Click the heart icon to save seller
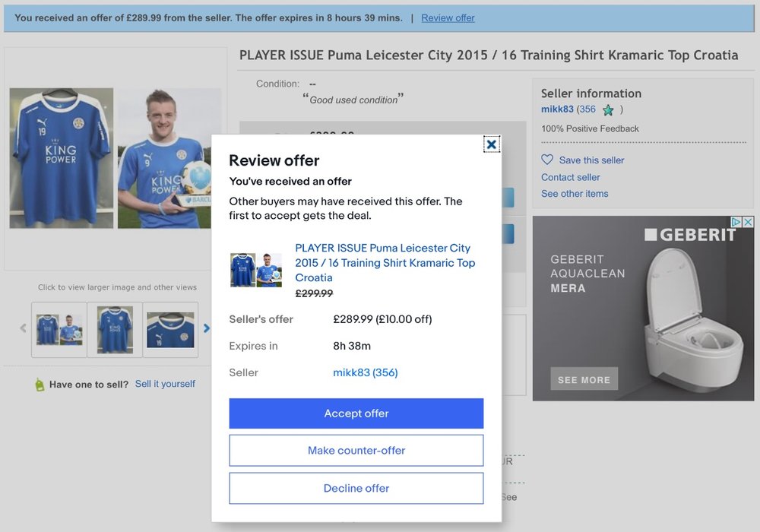This screenshot has width=760, height=532. pos(547,160)
